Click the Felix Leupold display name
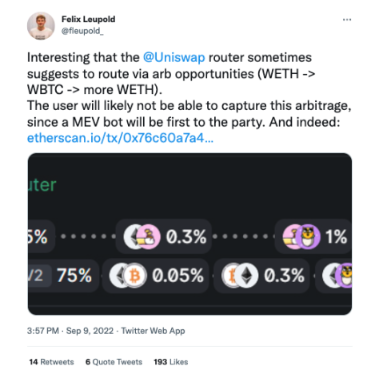This screenshot has height=385, width=390. pyautogui.click(x=88, y=19)
